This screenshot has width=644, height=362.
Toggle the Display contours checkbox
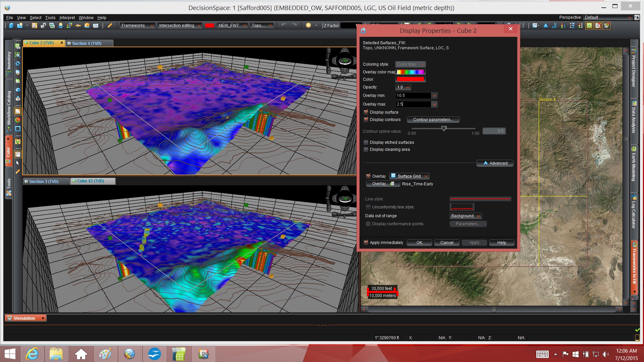click(366, 120)
